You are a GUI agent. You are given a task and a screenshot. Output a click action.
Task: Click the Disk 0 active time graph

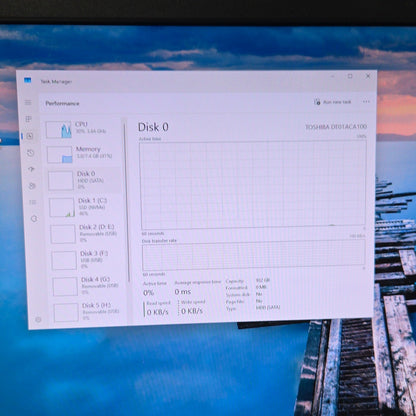(253, 185)
